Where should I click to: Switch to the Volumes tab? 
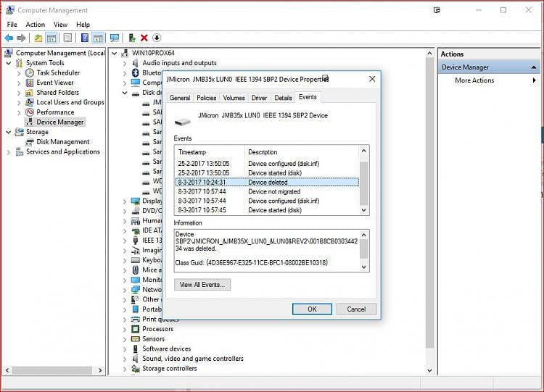[x=234, y=98]
